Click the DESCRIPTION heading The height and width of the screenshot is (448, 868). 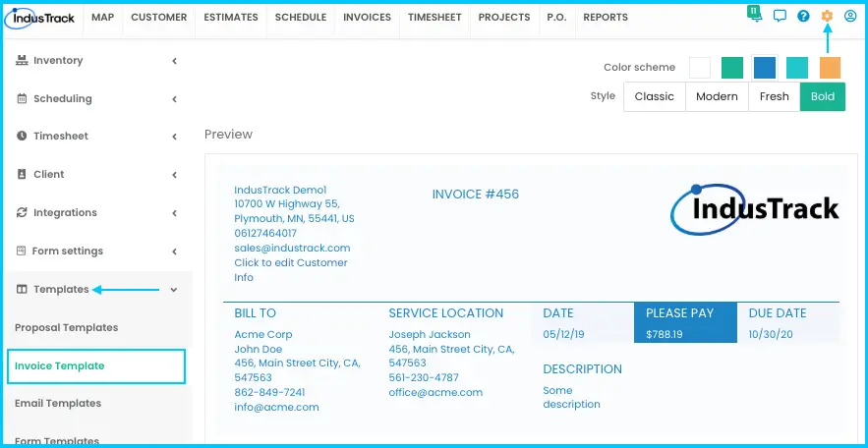pyautogui.click(x=582, y=369)
